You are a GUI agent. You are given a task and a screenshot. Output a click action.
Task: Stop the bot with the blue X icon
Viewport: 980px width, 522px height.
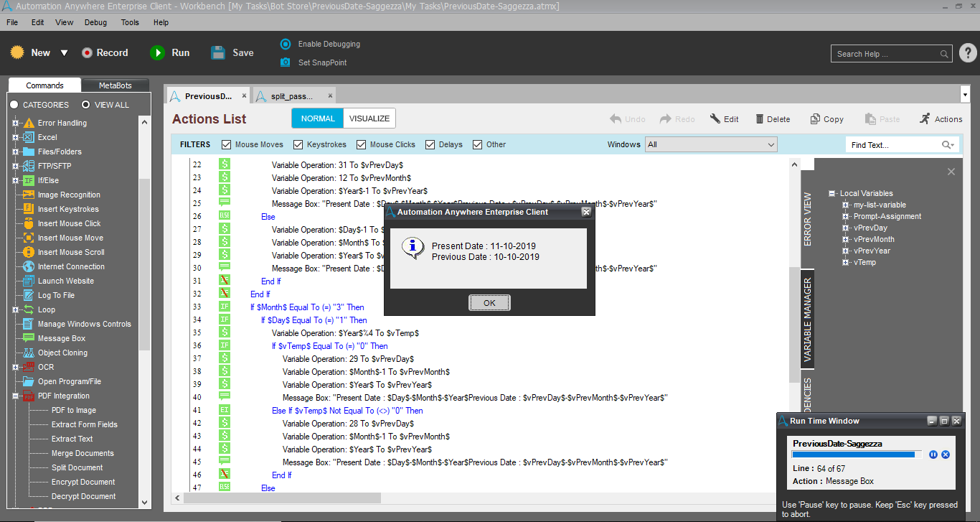pyautogui.click(x=946, y=455)
